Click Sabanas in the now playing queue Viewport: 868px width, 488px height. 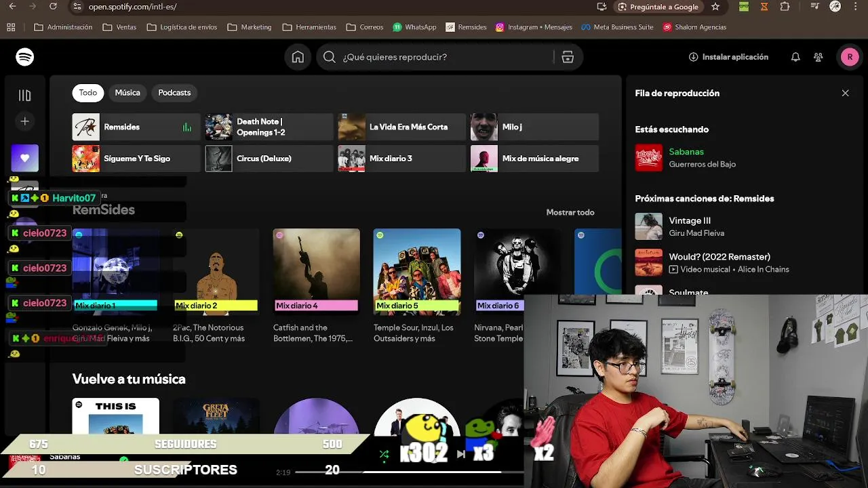pyautogui.click(x=686, y=152)
